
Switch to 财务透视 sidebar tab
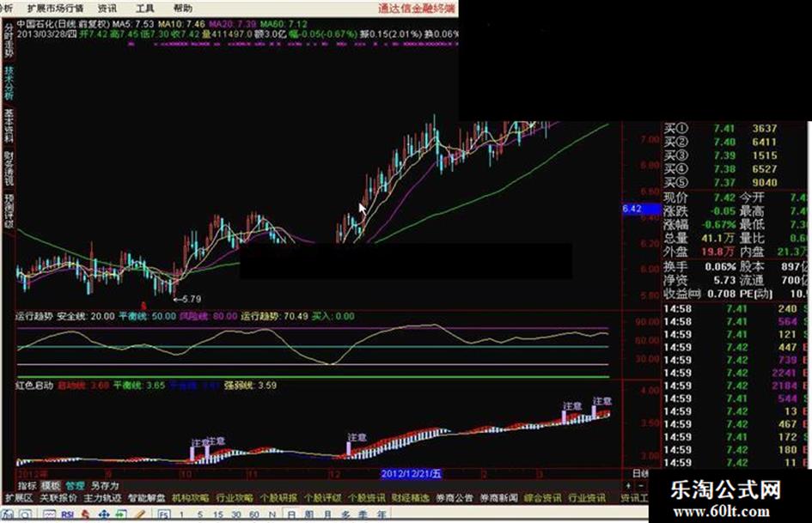[x=9, y=169]
